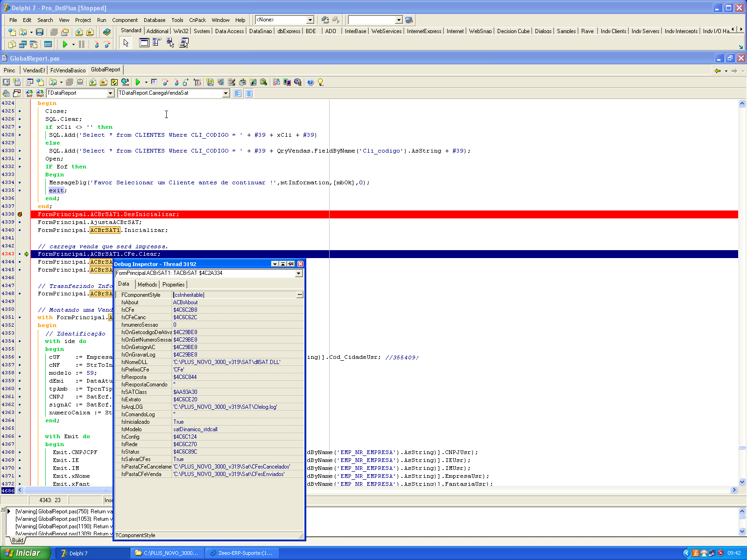Click the New Items toolbar icon
This screenshot has width=747, height=560.
coord(12,32)
